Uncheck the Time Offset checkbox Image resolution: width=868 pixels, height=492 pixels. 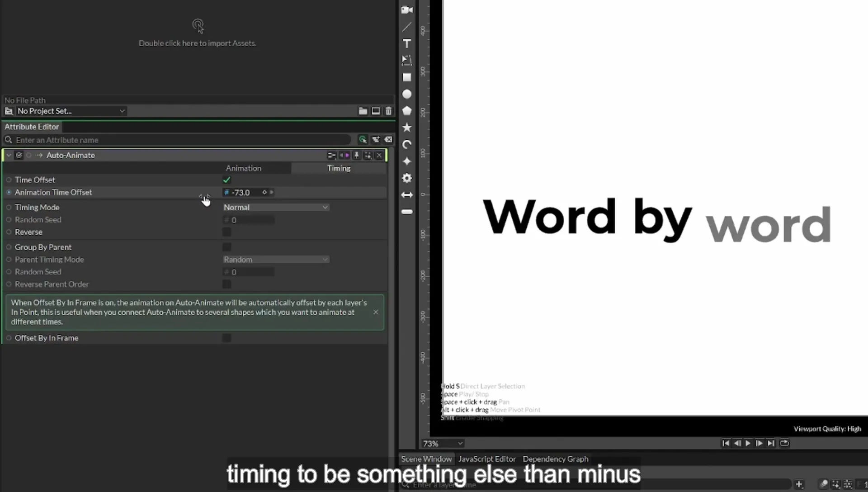click(226, 180)
